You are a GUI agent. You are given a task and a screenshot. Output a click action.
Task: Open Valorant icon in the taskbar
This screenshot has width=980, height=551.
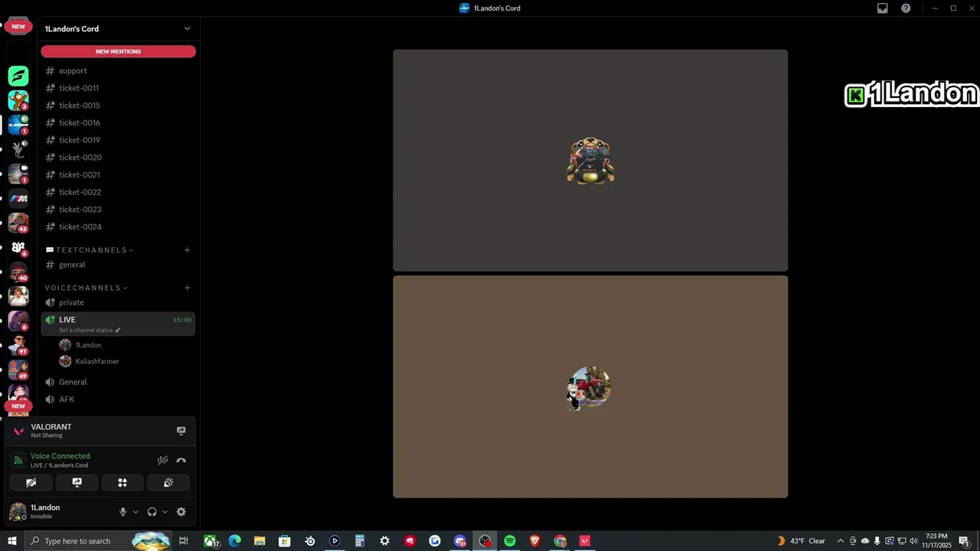pyautogui.click(x=585, y=541)
